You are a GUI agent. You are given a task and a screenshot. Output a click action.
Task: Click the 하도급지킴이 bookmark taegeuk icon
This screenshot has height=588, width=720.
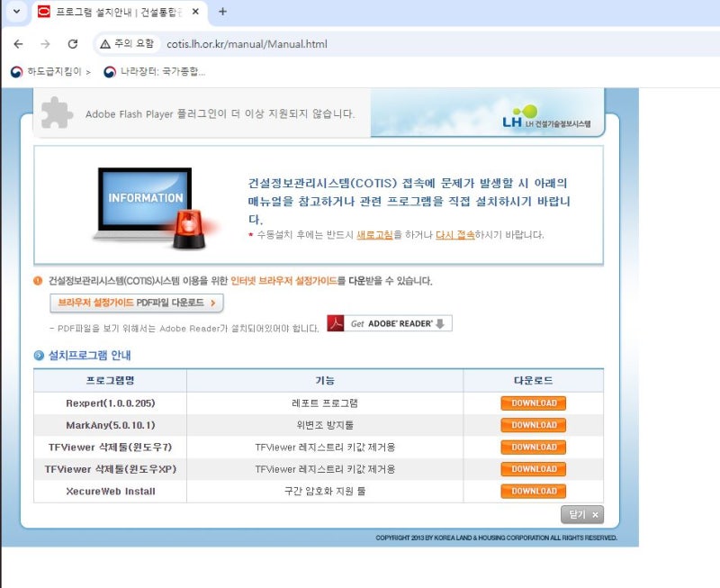click(x=15, y=72)
